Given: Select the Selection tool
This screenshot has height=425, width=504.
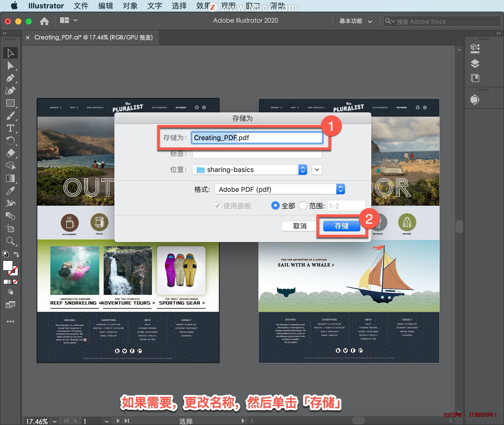Looking at the screenshot, I should tap(10, 53).
